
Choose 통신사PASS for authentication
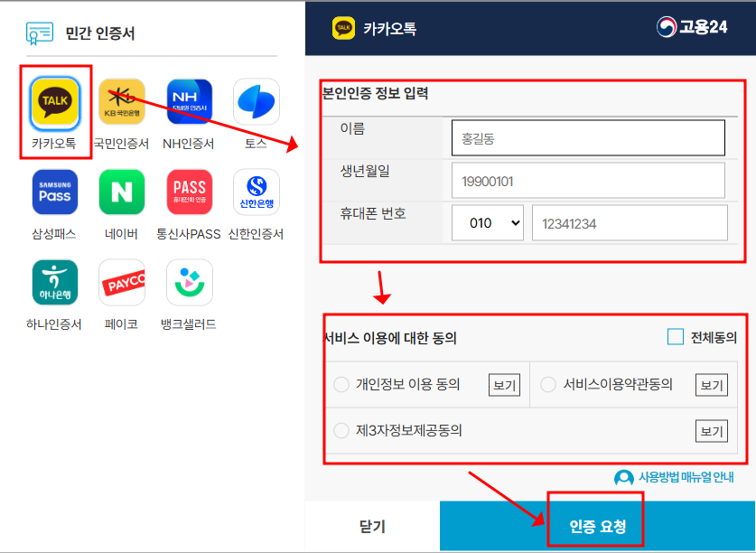tap(188, 192)
